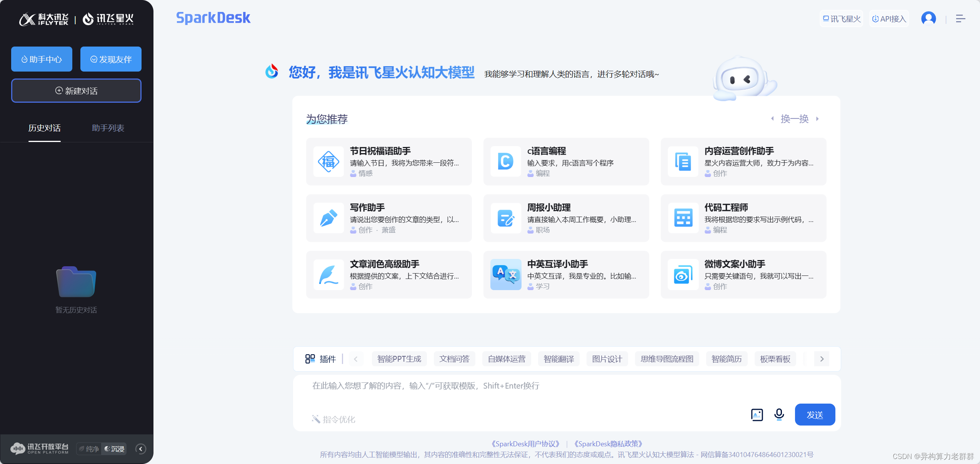Click the 讯飞星火 flame logo in sidebar

point(108,19)
